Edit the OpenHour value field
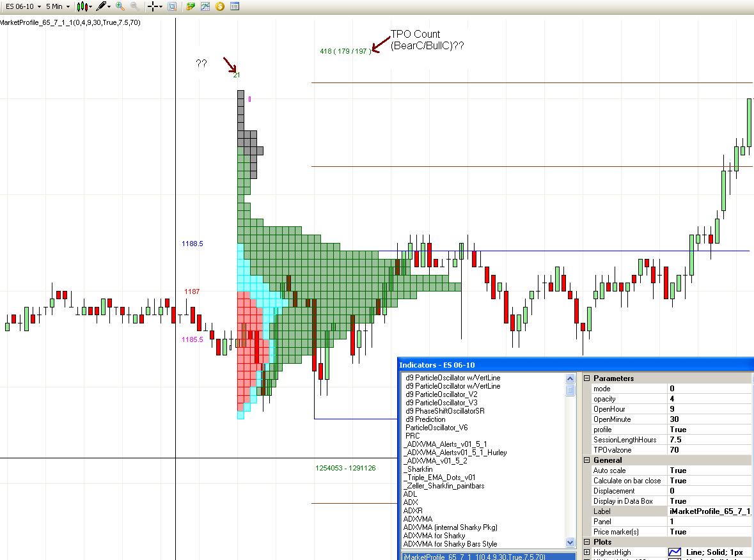 (x=709, y=409)
